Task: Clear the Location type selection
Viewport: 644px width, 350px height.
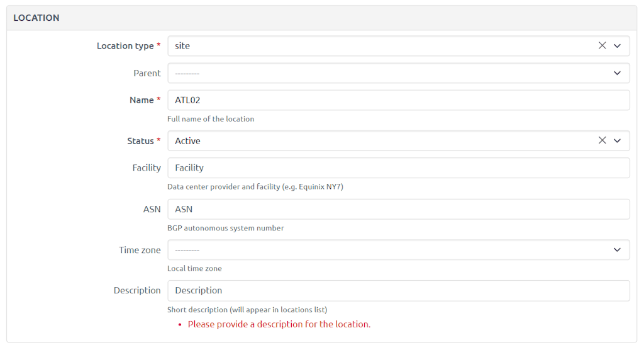Action: click(602, 46)
